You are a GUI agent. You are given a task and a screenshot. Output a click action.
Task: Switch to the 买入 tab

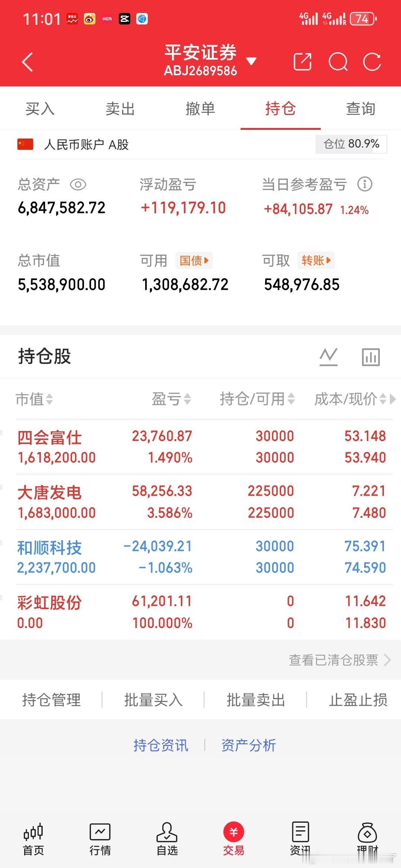click(40, 109)
